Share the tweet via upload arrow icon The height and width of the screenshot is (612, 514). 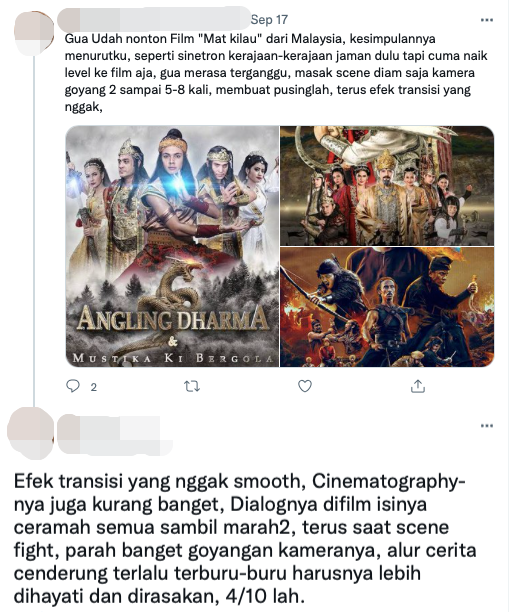[418, 386]
